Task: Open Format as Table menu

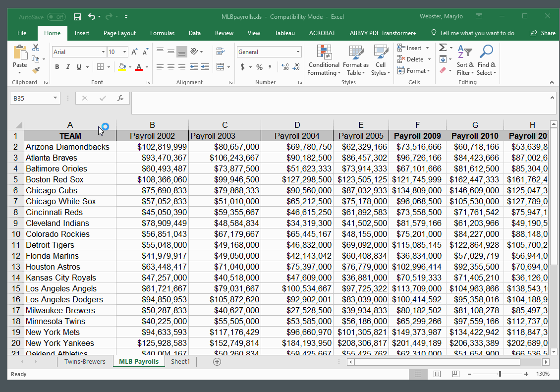Action: point(356,60)
